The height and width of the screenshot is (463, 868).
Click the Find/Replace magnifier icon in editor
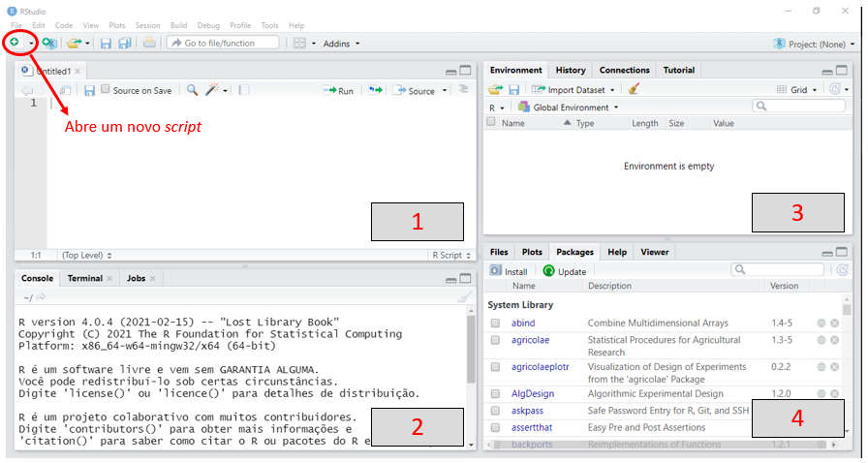(192, 90)
